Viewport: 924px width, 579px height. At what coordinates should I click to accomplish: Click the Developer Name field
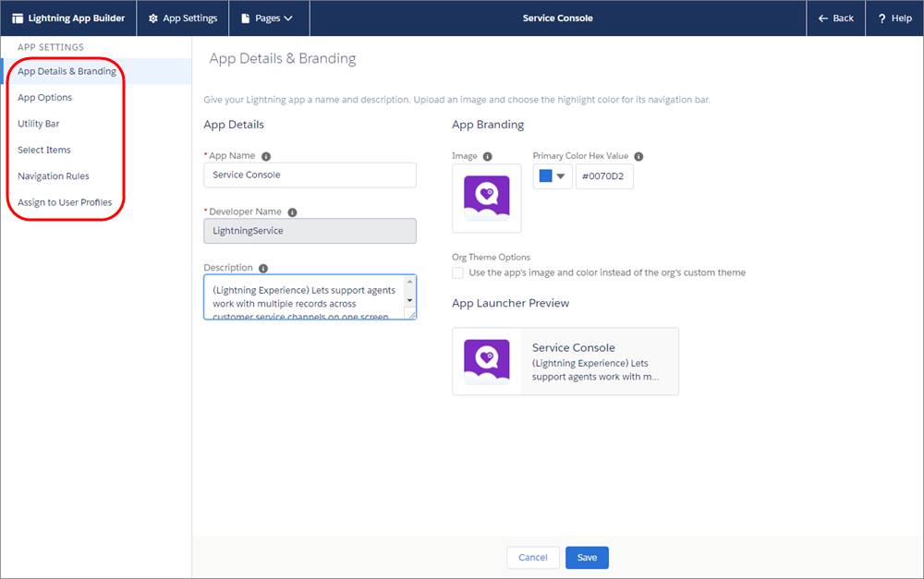(310, 231)
